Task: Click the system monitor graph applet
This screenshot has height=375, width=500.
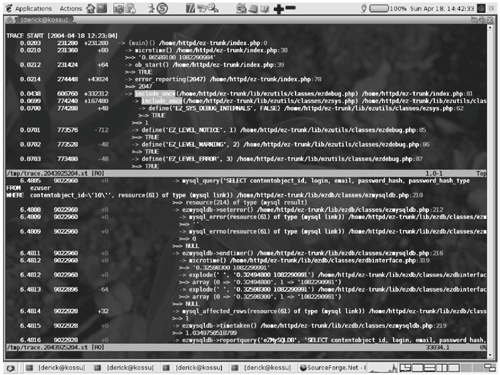Action: tap(383, 368)
